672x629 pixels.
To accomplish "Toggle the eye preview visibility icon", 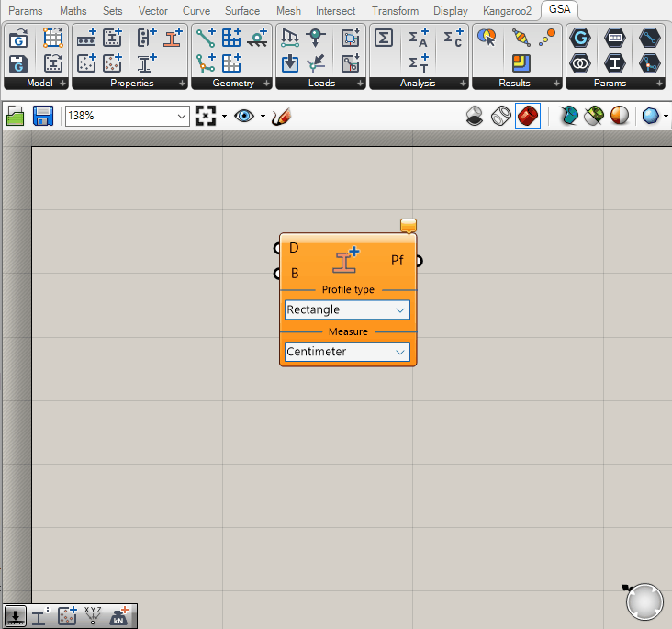I will pyautogui.click(x=244, y=117).
